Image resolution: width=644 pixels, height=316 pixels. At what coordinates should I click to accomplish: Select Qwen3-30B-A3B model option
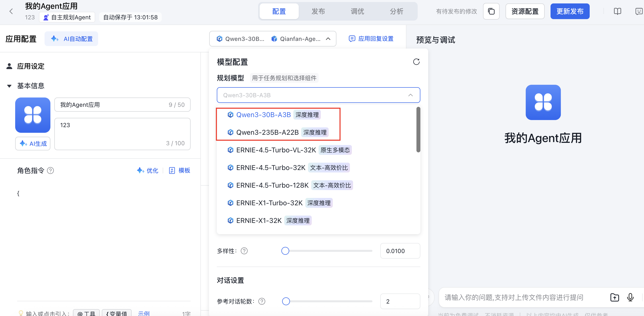[318, 115]
